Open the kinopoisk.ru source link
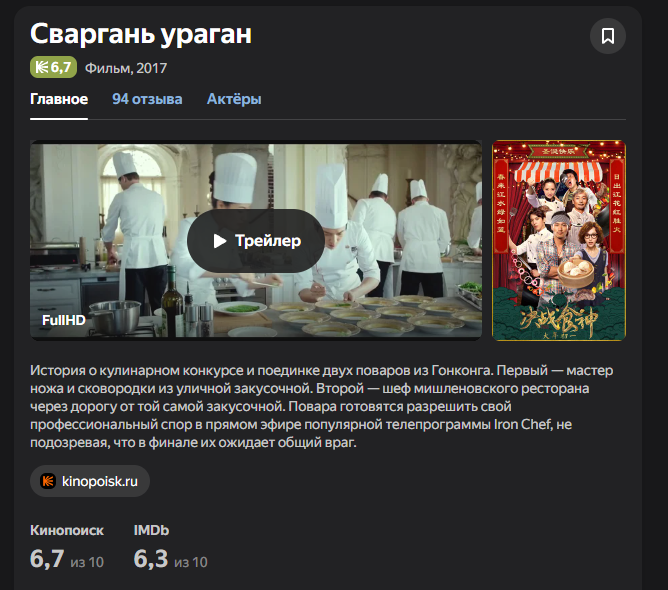 pyautogui.click(x=90, y=481)
